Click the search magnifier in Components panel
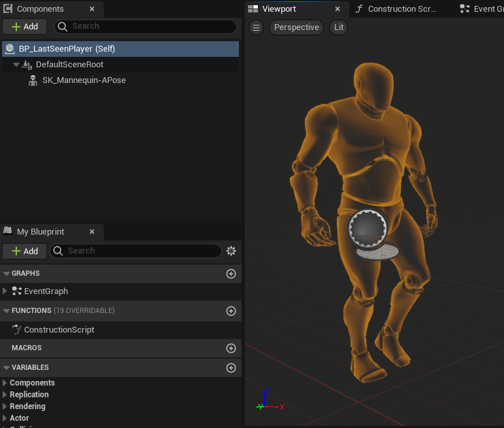Screen dimensions: 504x428 (x=63, y=27)
